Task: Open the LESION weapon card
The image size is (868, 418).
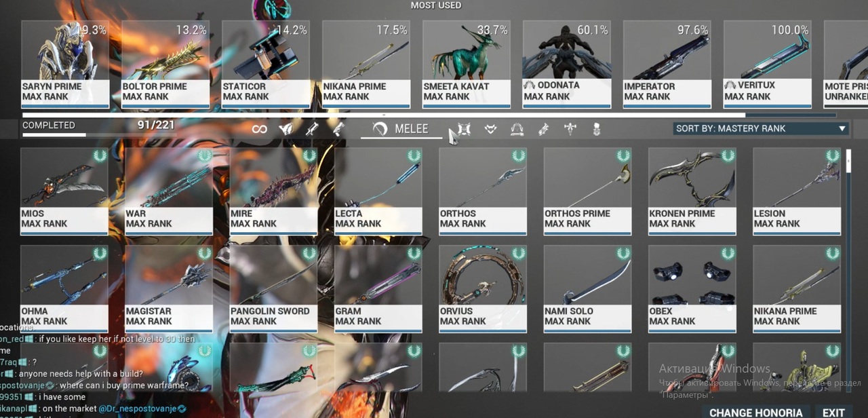Action: pyautogui.click(x=797, y=191)
